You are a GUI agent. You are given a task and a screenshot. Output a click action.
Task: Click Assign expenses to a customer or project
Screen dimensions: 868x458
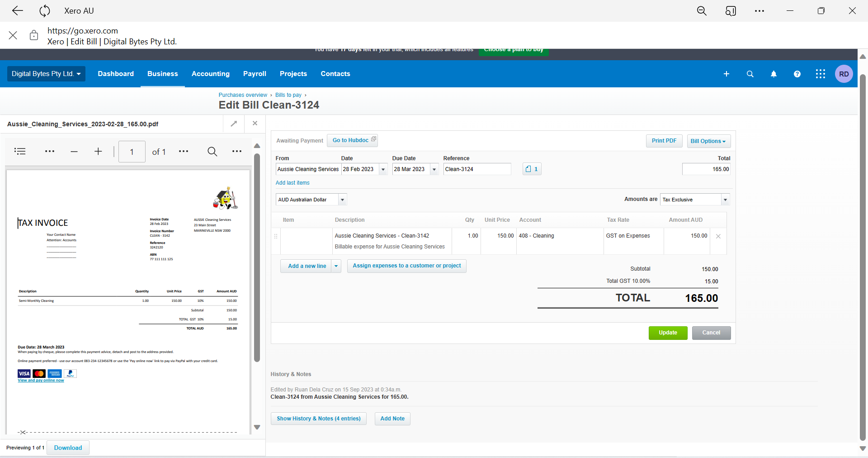[407, 266]
